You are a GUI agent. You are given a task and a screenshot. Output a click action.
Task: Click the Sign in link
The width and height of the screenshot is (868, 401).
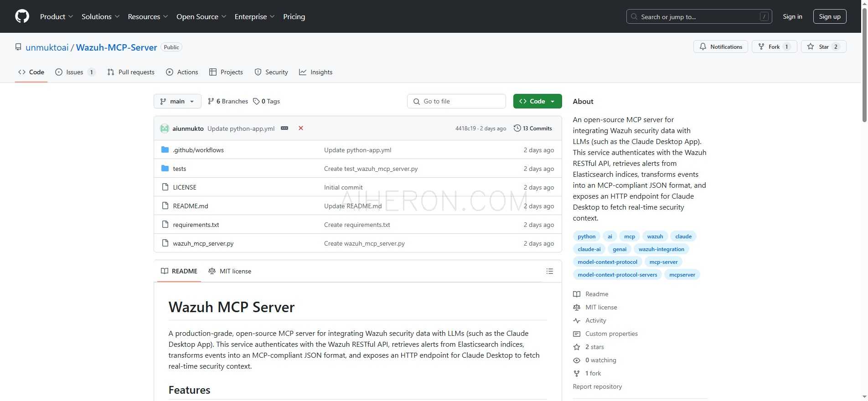point(792,16)
